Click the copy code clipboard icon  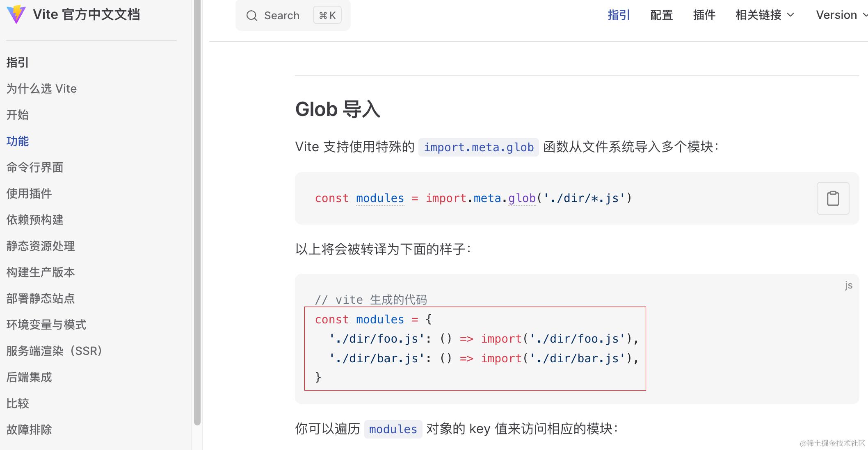tap(833, 198)
